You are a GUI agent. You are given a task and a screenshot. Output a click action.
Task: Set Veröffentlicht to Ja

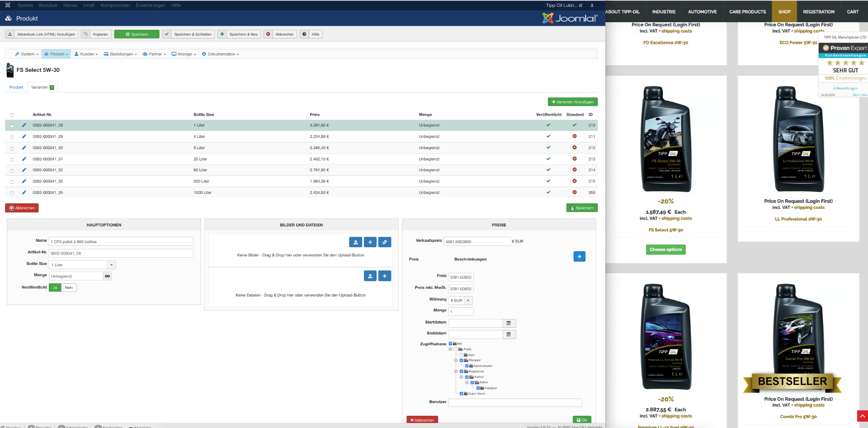point(55,287)
